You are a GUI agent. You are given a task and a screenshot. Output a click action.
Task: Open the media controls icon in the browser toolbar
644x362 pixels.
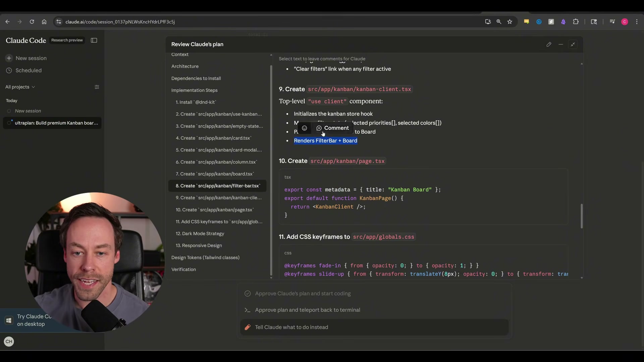pyautogui.click(x=612, y=22)
